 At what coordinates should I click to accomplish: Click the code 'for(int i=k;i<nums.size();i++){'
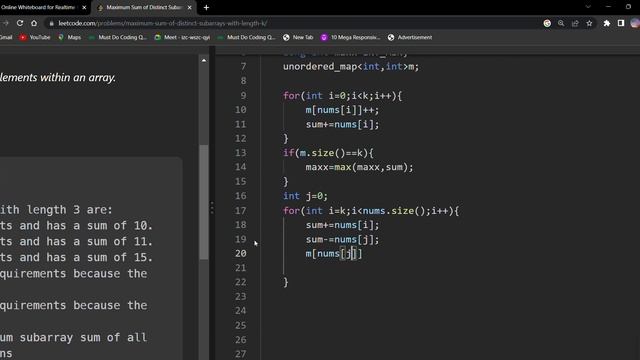[371, 211]
